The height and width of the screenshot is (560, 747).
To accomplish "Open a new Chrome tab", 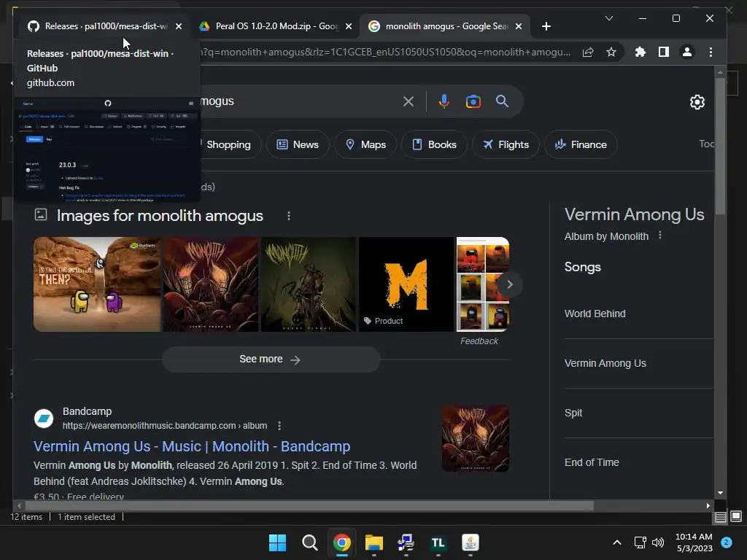I will [546, 26].
